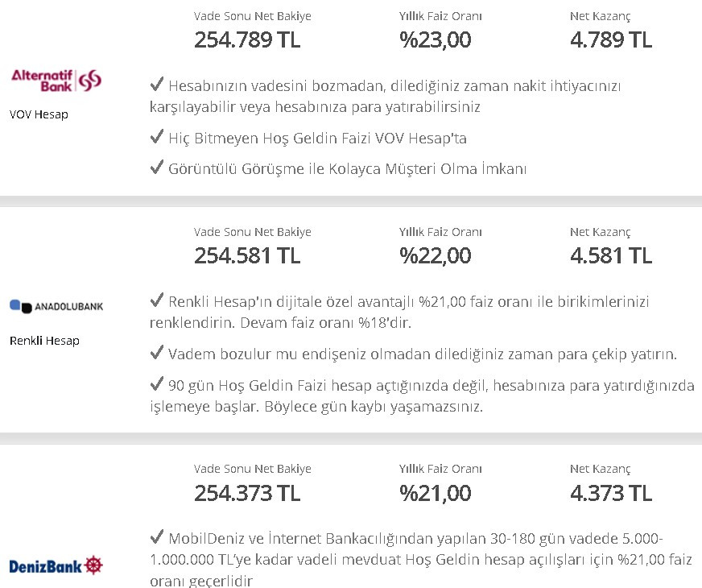Click the 4.789 TL net gain value
The width and height of the screenshot is (702, 588).
[x=610, y=39]
